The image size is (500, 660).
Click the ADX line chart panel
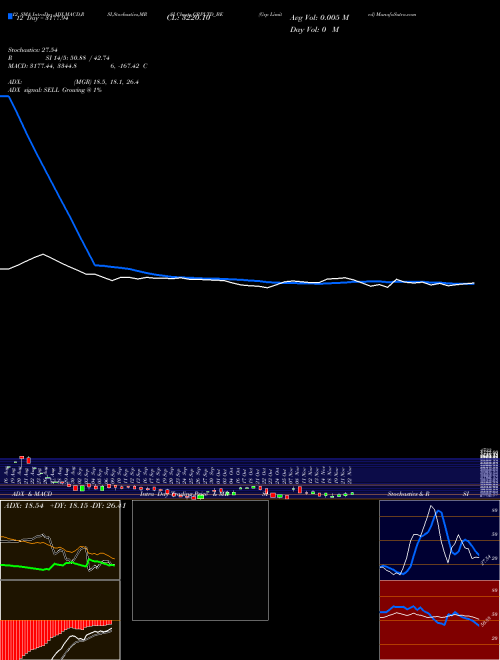tap(60, 540)
